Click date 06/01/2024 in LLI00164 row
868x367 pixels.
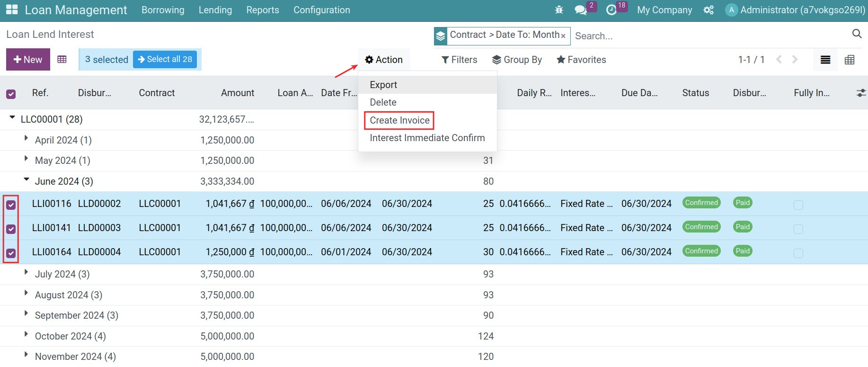[346, 252]
